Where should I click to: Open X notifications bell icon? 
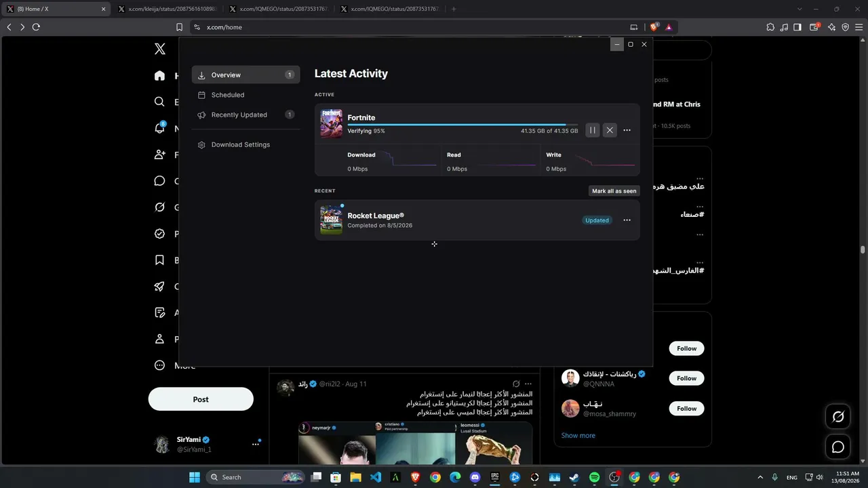159,128
